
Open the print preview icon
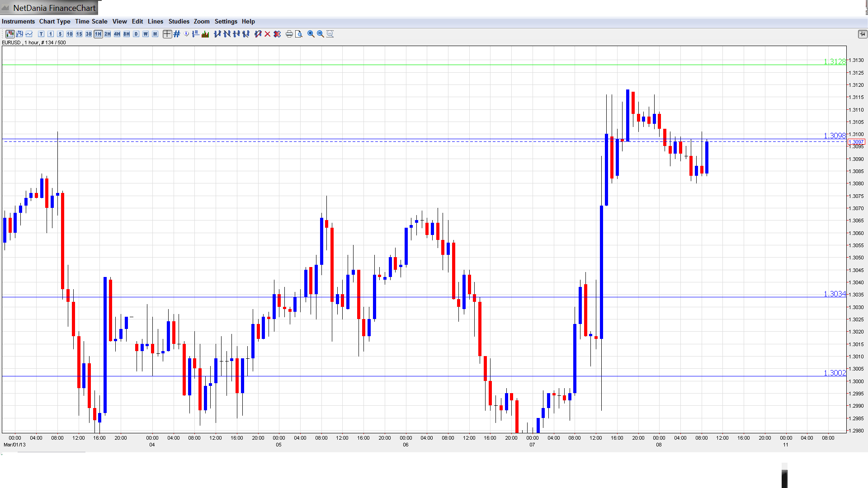point(299,34)
